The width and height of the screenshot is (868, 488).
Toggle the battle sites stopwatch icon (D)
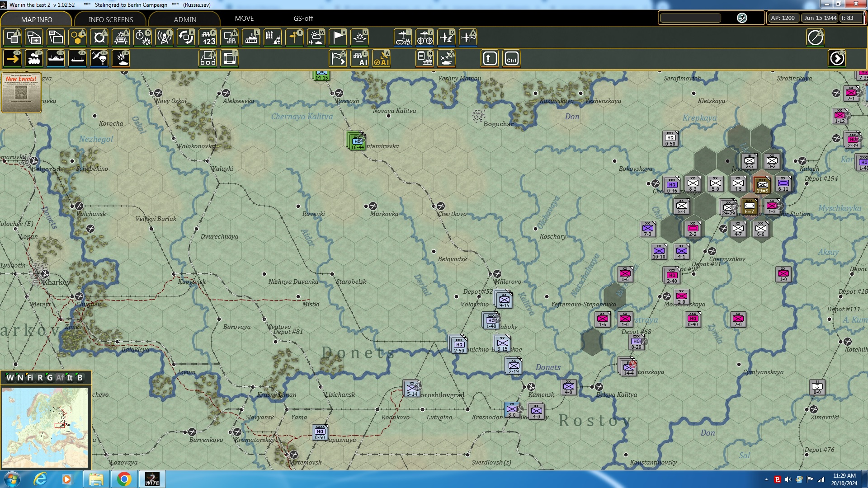click(142, 38)
